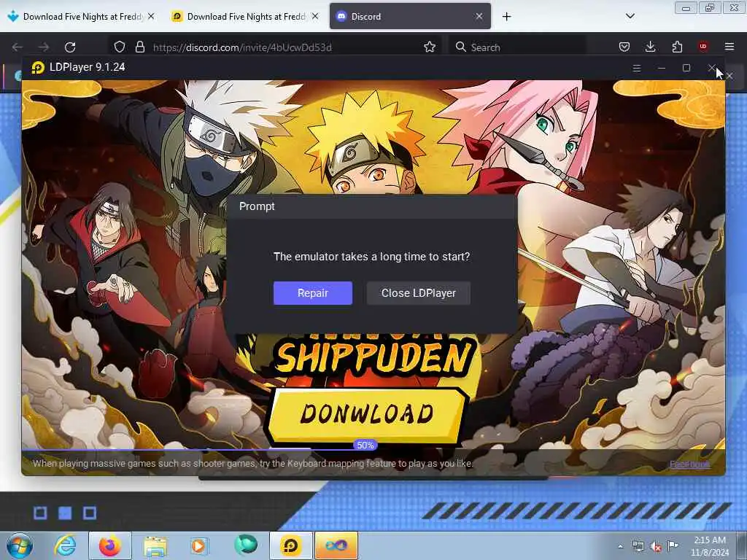Reload the page with the refresh icon
This screenshot has width=747, height=560.
click(x=70, y=47)
